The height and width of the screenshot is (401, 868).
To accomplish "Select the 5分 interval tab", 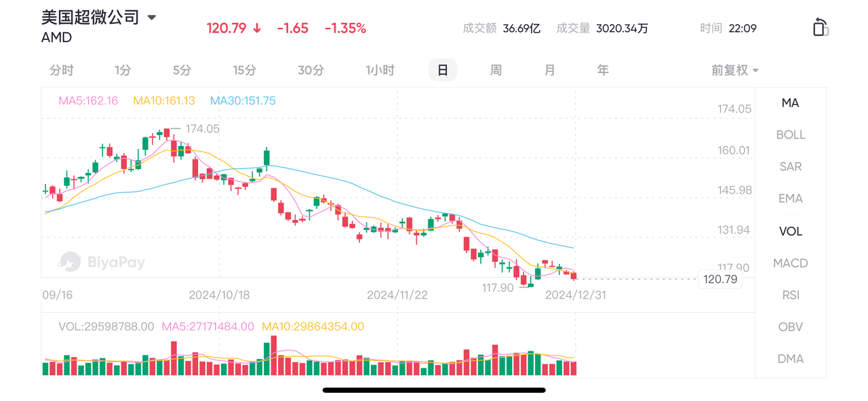I will (182, 71).
